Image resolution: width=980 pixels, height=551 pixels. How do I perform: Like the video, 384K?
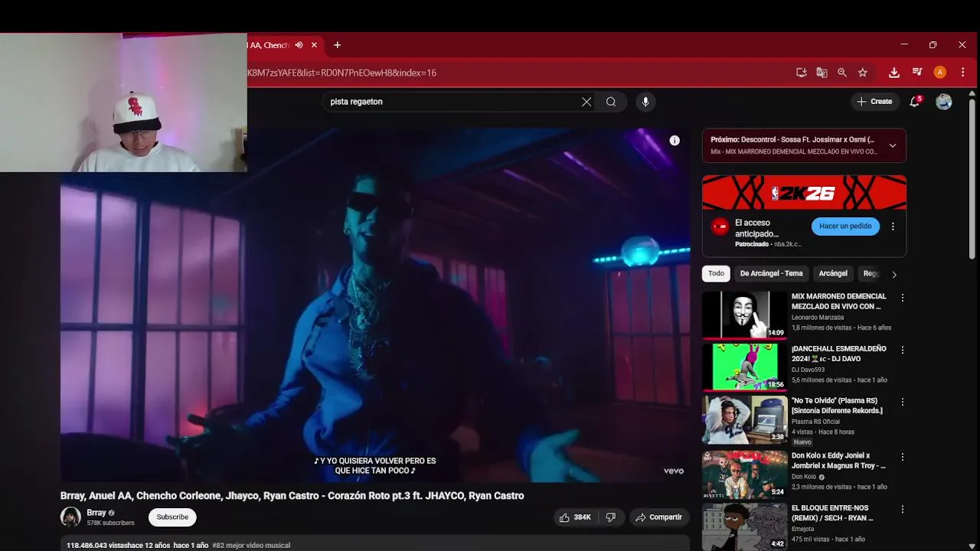[x=575, y=517]
